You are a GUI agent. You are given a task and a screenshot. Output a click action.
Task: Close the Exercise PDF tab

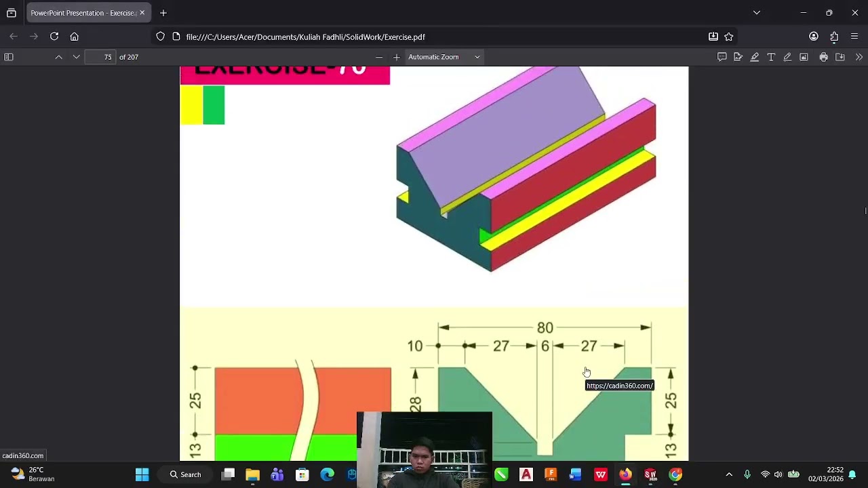[142, 13]
